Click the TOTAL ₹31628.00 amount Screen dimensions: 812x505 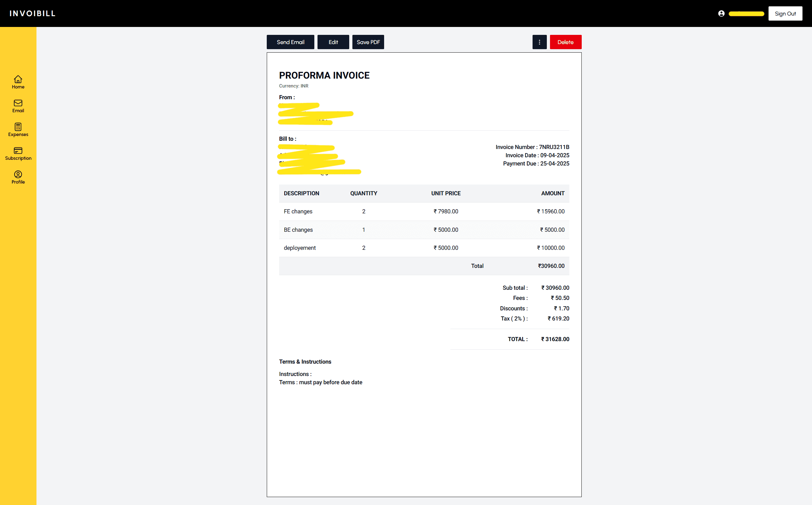(x=555, y=339)
